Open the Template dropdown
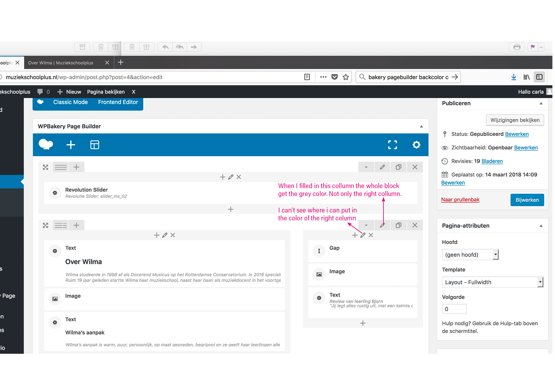This screenshot has height=392, width=555. [492, 282]
